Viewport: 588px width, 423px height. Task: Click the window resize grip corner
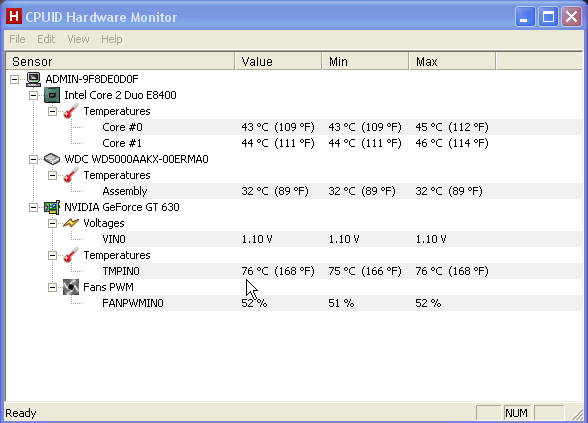pos(578,414)
